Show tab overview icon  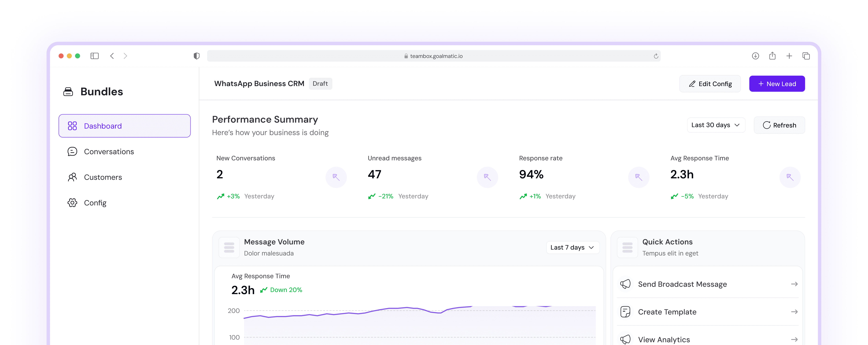[806, 56]
